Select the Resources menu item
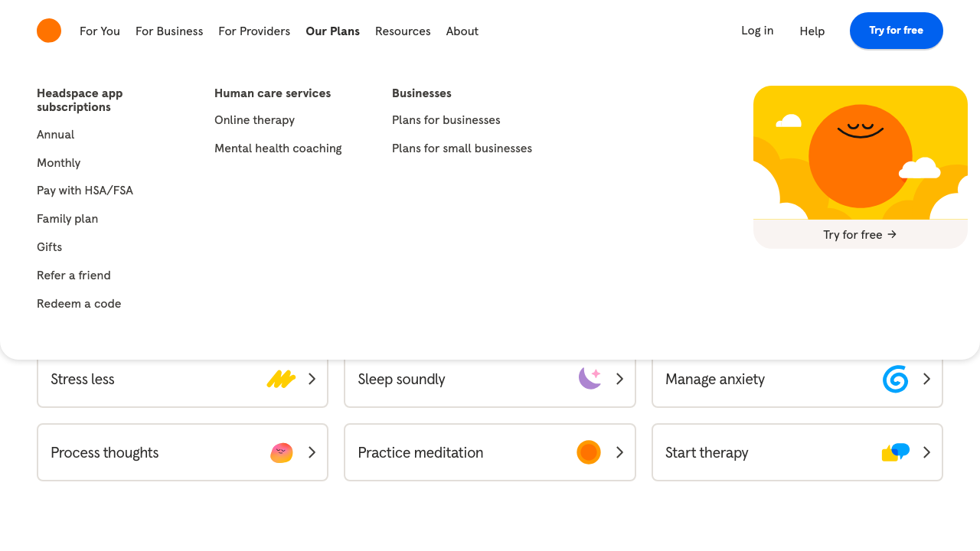980x551 pixels. click(x=403, y=31)
